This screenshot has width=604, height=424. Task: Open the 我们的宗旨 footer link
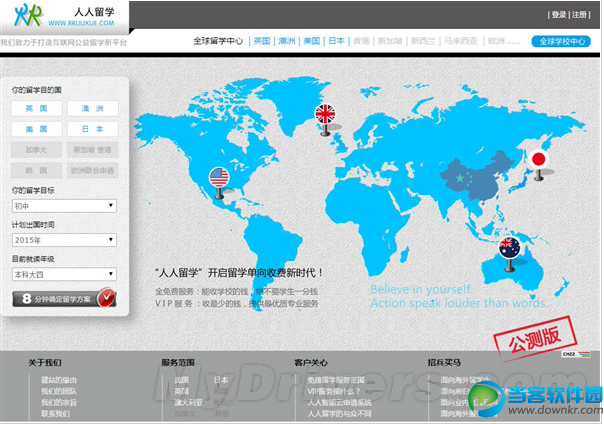59,402
